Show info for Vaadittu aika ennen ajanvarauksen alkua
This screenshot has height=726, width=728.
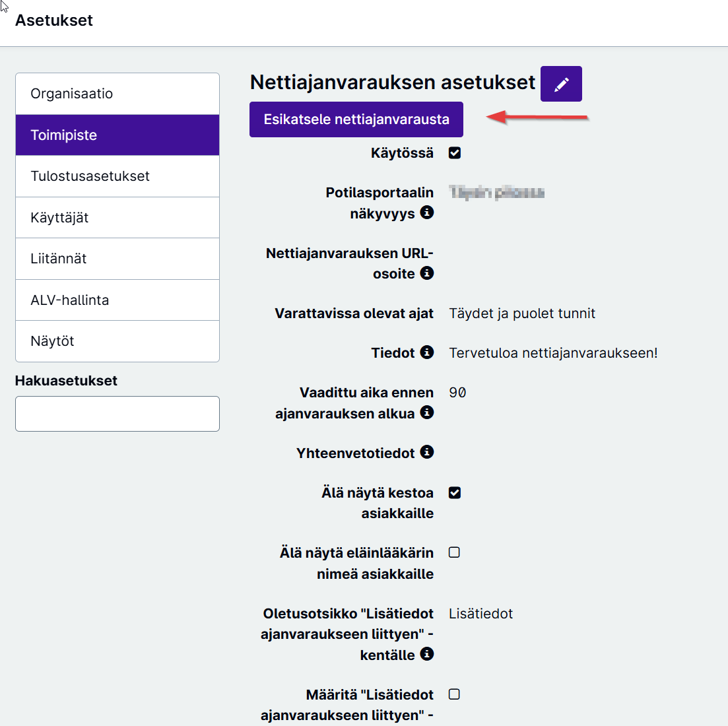coord(426,412)
